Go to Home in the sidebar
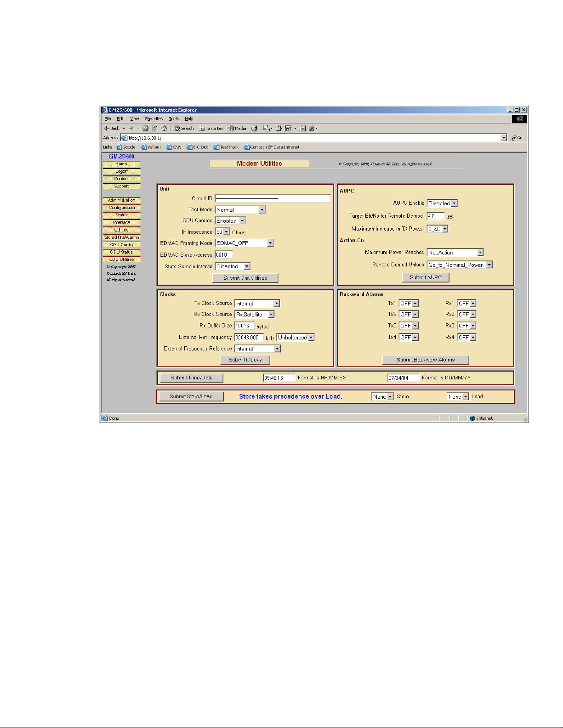Screen dimensions: 563x728 pyautogui.click(x=121, y=164)
